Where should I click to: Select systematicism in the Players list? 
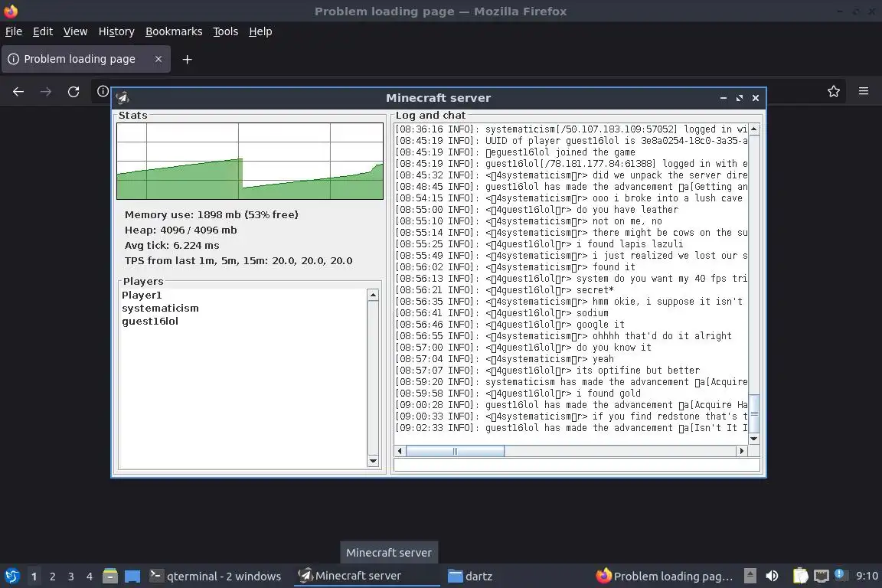[x=160, y=308]
